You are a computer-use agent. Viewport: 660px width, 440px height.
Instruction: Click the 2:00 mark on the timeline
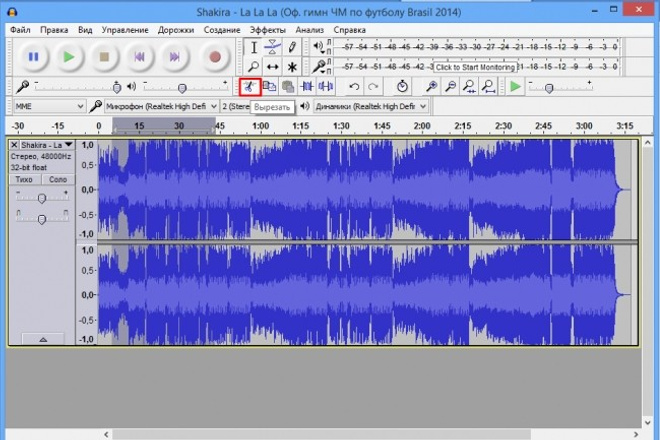coord(422,126)
